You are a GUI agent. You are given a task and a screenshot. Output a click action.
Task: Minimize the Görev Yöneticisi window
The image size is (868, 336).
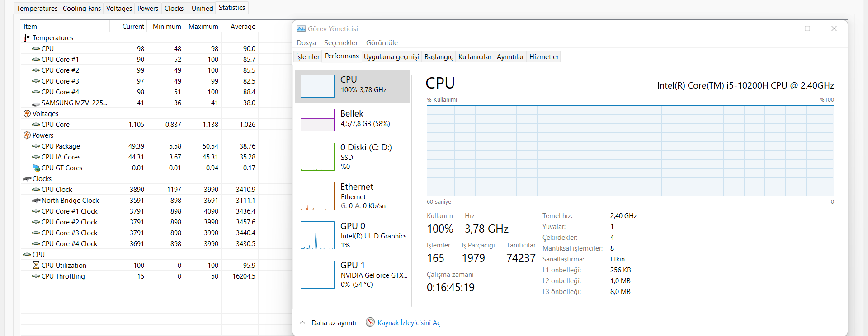[781, 28]
